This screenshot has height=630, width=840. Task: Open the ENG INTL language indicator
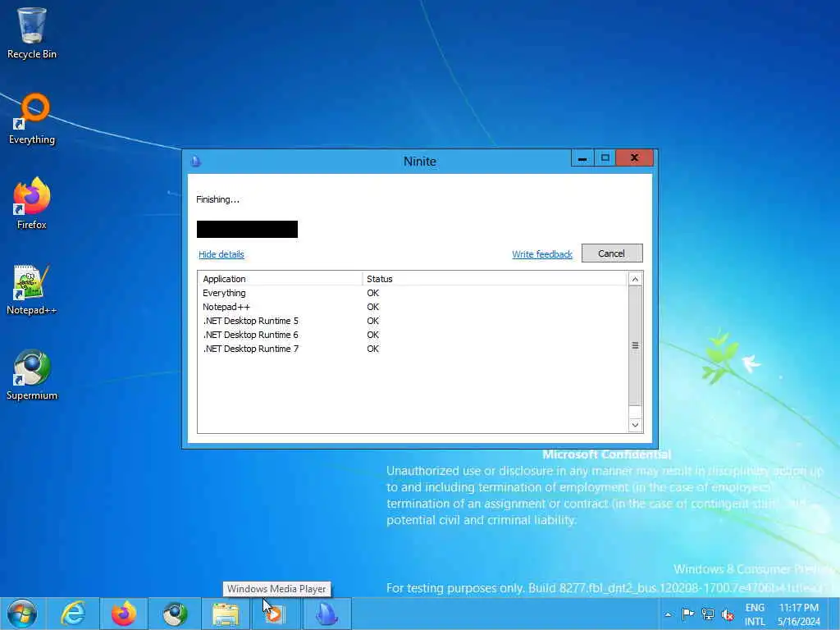[x=755, y=614]
